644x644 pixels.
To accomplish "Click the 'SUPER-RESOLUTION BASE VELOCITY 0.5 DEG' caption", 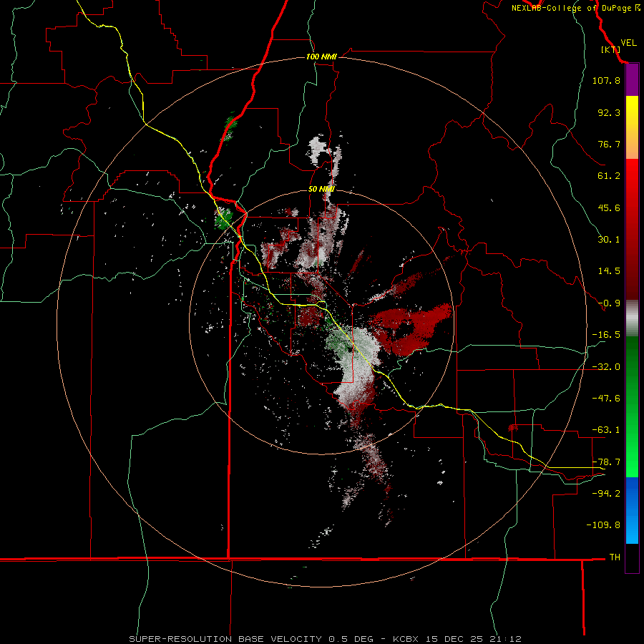I will 251,639.
